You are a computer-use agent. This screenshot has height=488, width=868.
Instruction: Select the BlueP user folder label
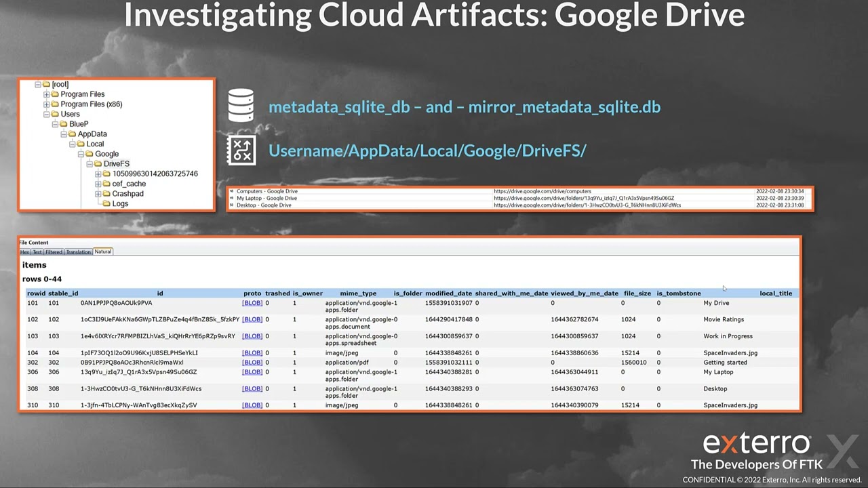pyautogui.click(x=79, y=124)
